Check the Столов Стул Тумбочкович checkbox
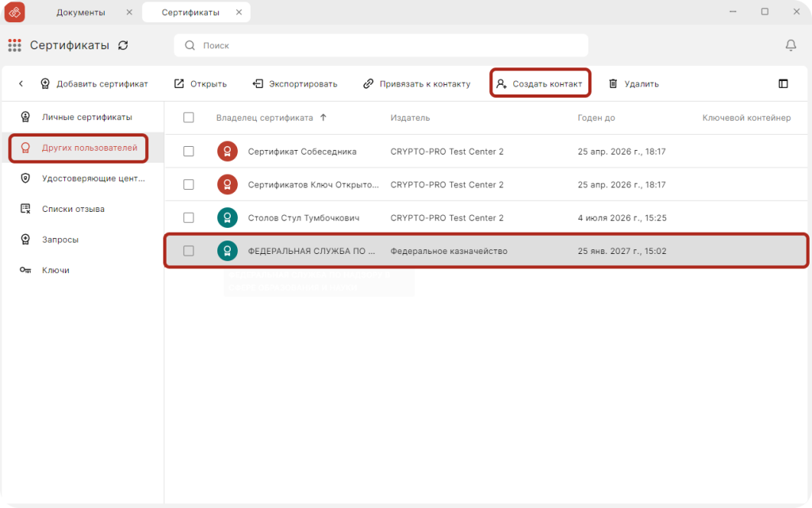Screen dimensions: 812x508 coord(189,217)
